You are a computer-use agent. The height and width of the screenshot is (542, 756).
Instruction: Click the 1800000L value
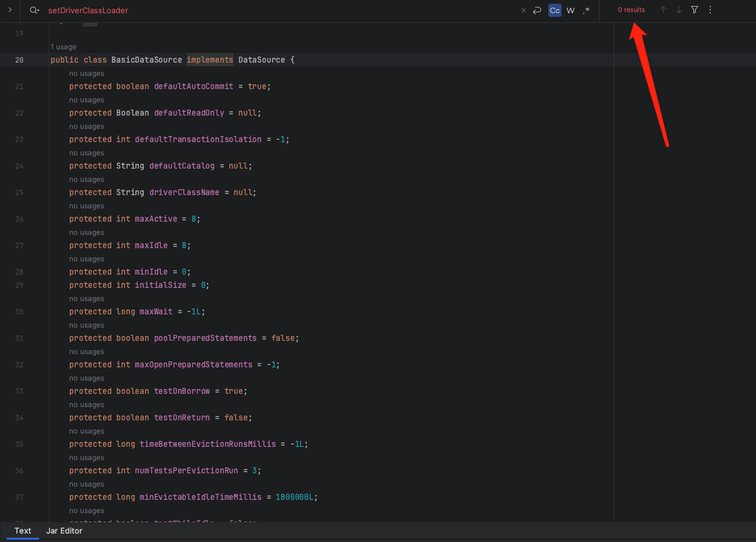294,497
